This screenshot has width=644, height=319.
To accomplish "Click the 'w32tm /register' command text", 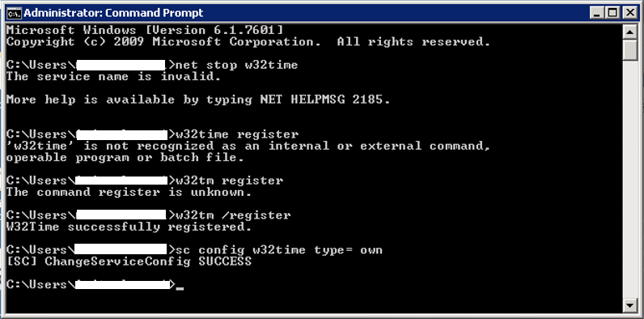I will 233,215.
